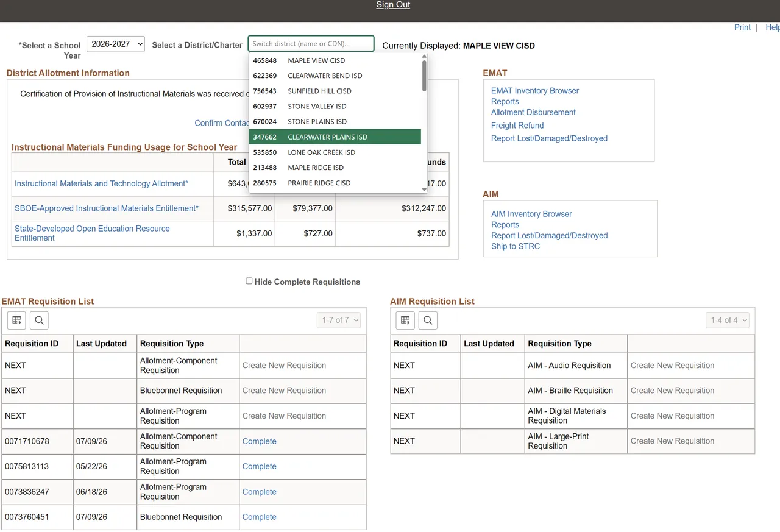Viewport: 780px width, 532px height.
Task: Select MAPLE VIEW CISD from district list
Action: click(x=335, y=60)
